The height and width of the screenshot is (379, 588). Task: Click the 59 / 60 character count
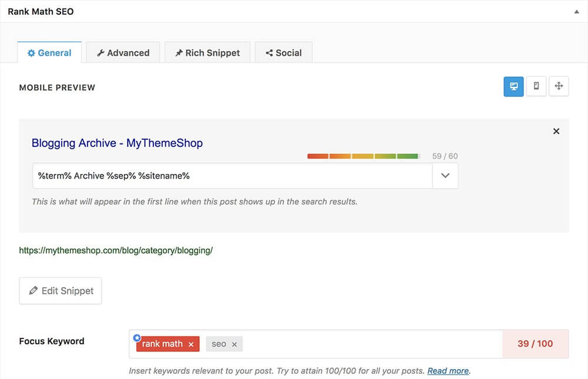coord(445,156)
